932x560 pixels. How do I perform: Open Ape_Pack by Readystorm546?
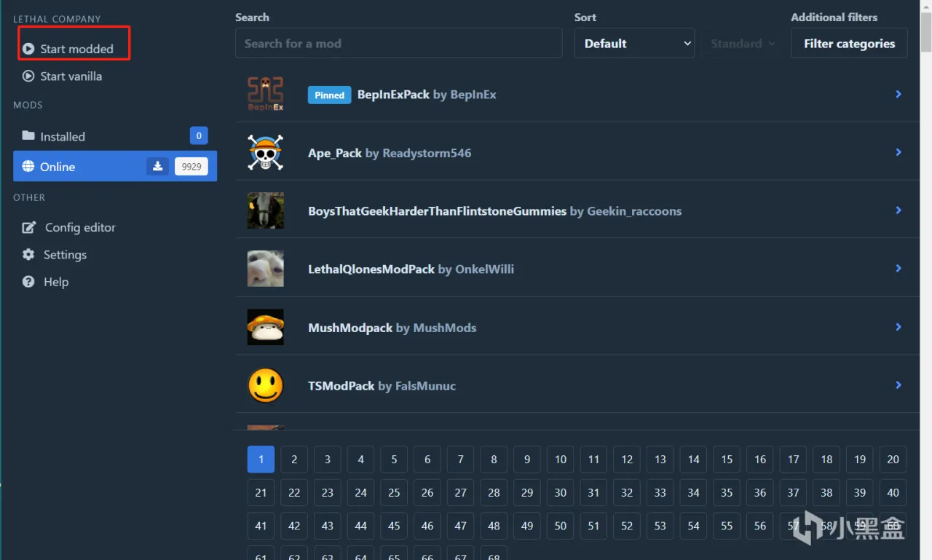click(x=390, y=153)
